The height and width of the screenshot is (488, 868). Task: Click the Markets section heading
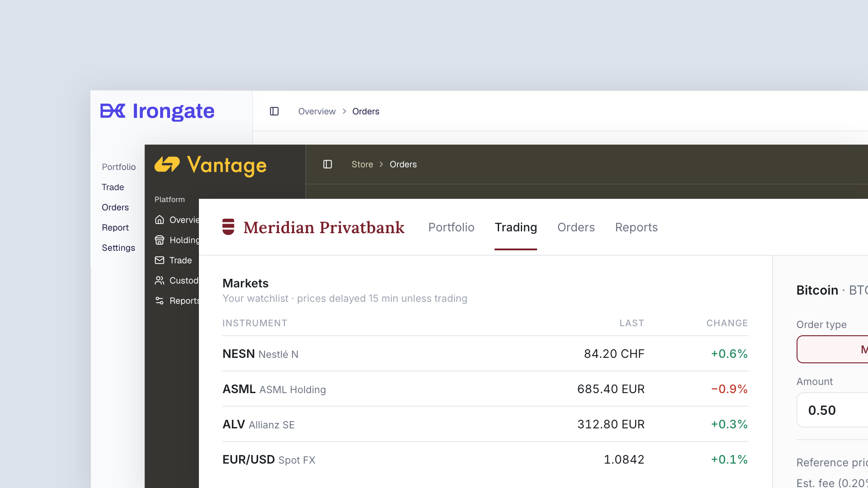245,283
